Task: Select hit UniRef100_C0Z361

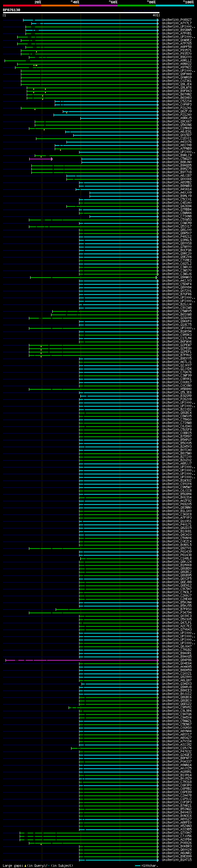Action: click(176, 81)
